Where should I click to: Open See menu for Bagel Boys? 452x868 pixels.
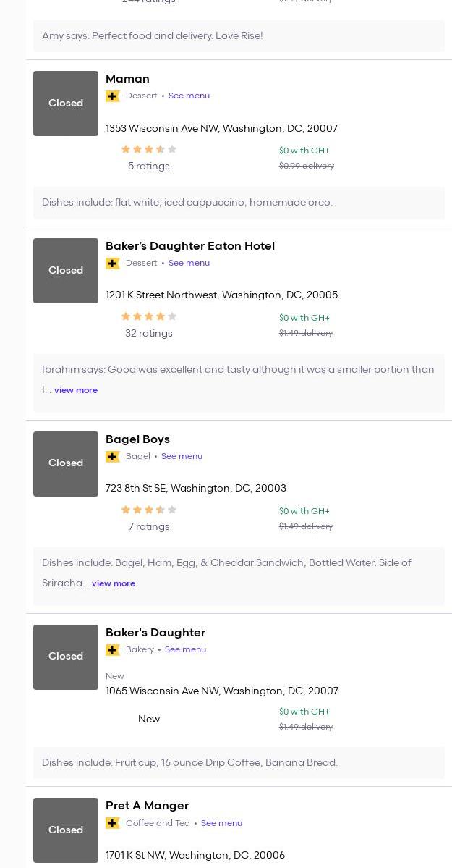[182, 456]
